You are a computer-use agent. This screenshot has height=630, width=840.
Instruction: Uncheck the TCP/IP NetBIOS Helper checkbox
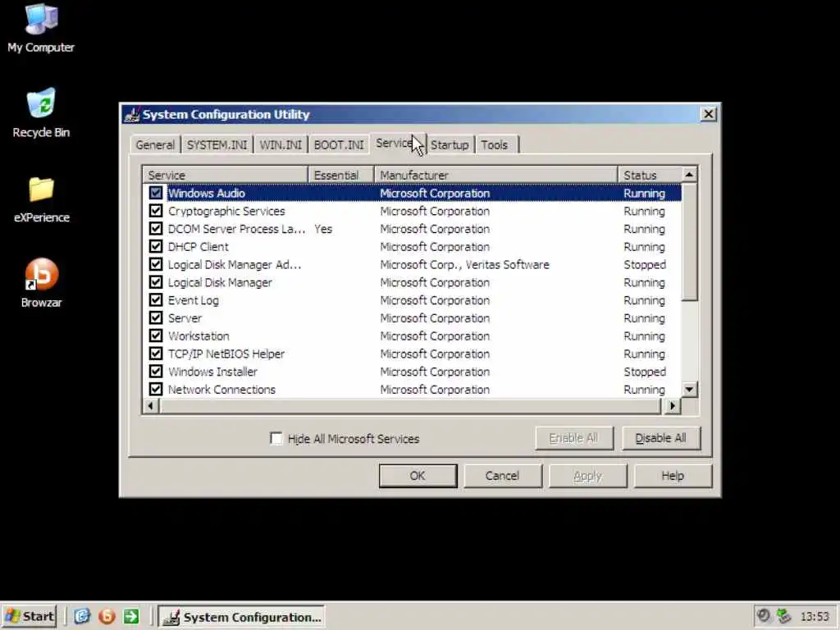[156, 354]
